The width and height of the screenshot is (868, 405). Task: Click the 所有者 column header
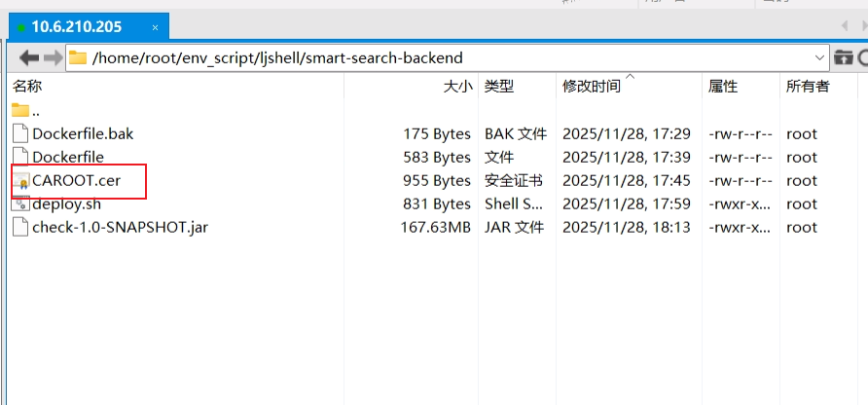click(x=808, y=87)
